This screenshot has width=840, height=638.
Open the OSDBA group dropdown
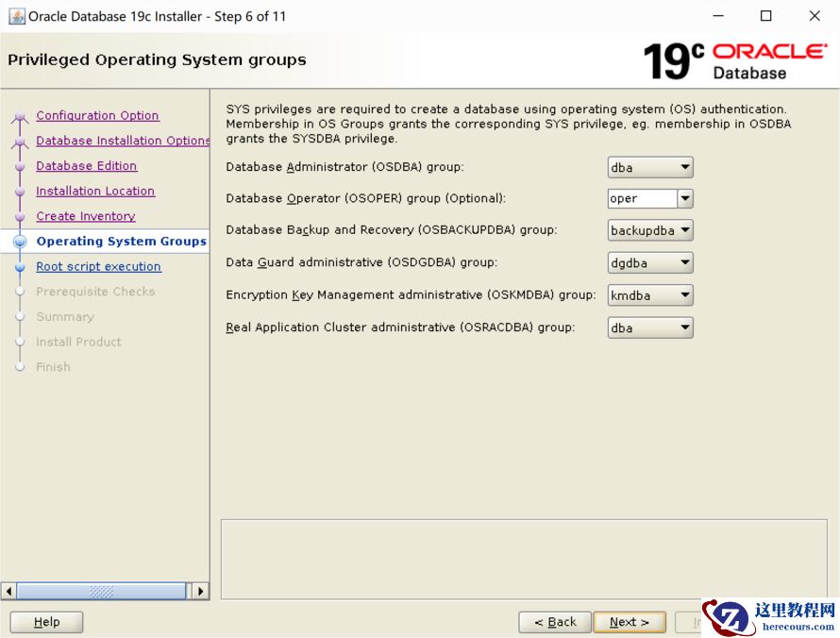tap(650, 167)
